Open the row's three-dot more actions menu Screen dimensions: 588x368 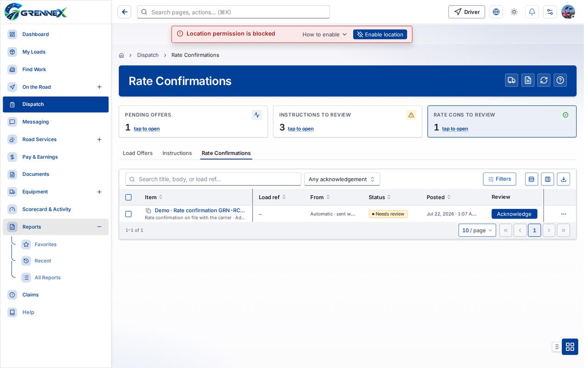coord(564,214)
